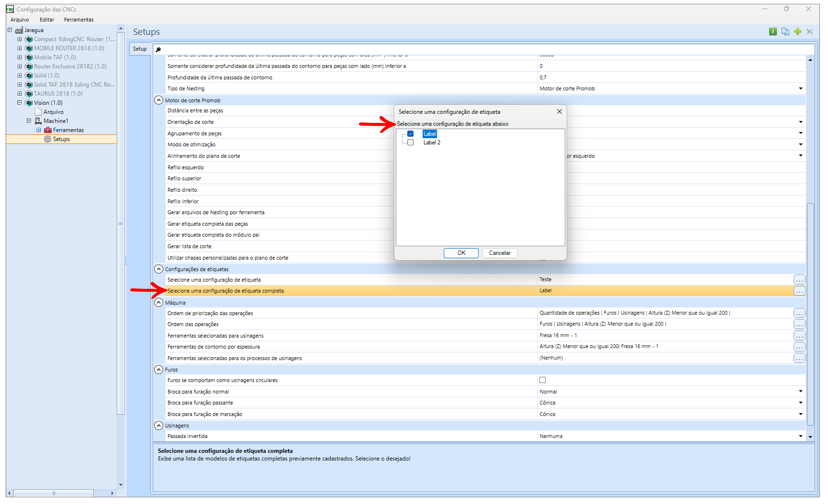Screen dimensions: 828x504
Task: Collapse the Usinagens section
Action: [x=159, y=426]
